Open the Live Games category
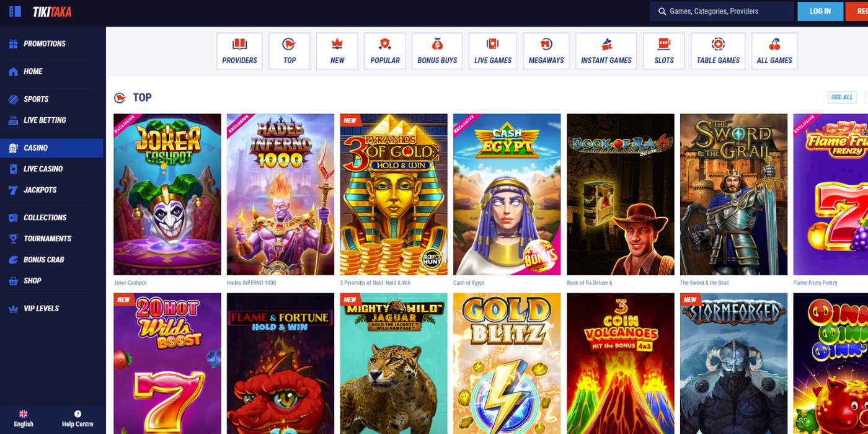 click(493, 51)
